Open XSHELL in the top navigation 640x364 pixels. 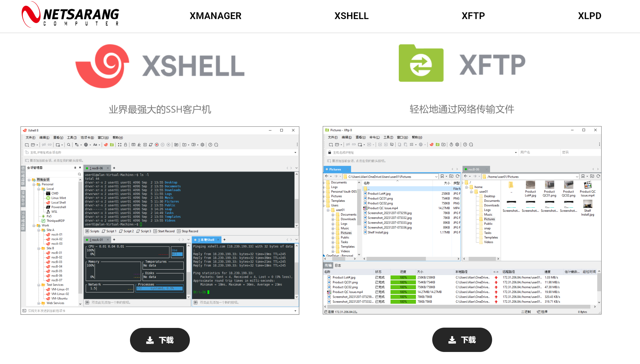(x=351, y=16)
